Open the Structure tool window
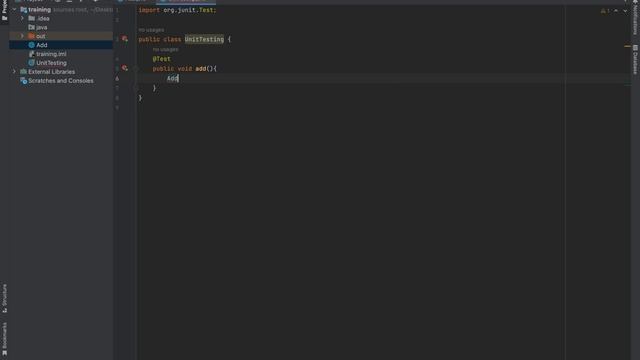The width and height of the screenshot is (640, 360). click(x=4, y=298)
